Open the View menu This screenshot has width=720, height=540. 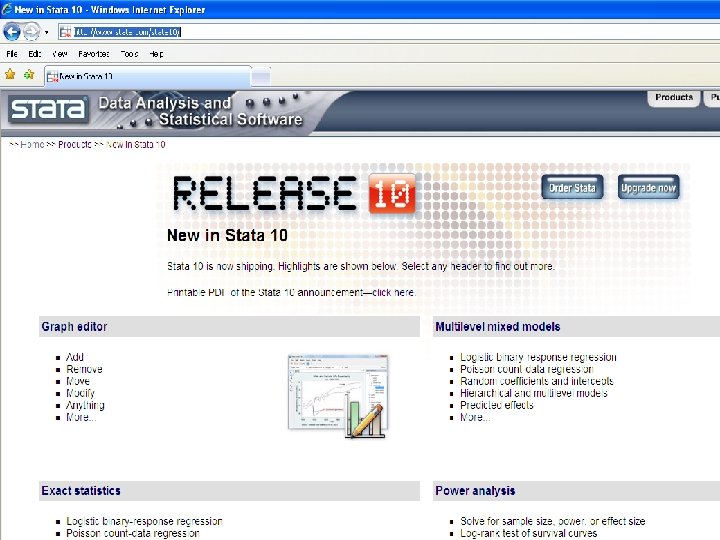tap(60, 54)
